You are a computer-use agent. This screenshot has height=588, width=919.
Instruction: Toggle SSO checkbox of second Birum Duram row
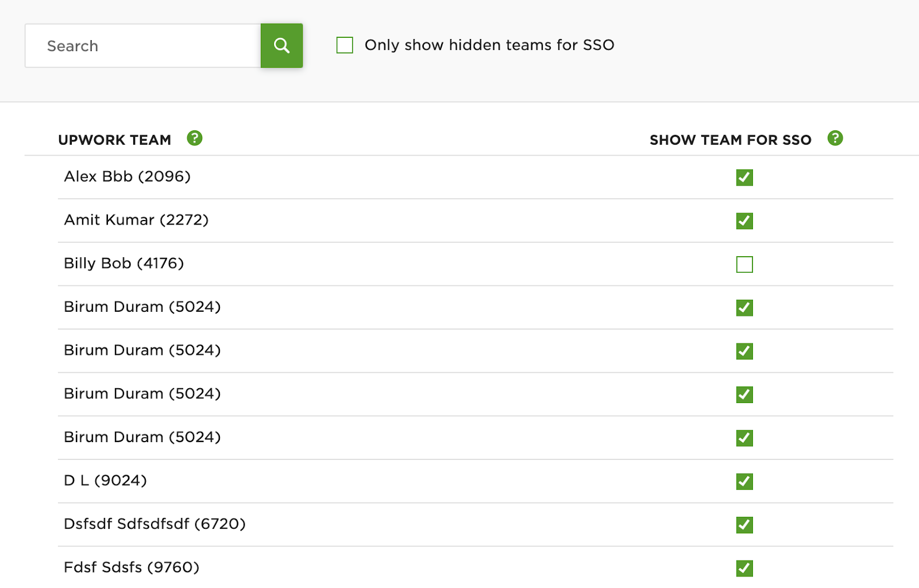744,351
